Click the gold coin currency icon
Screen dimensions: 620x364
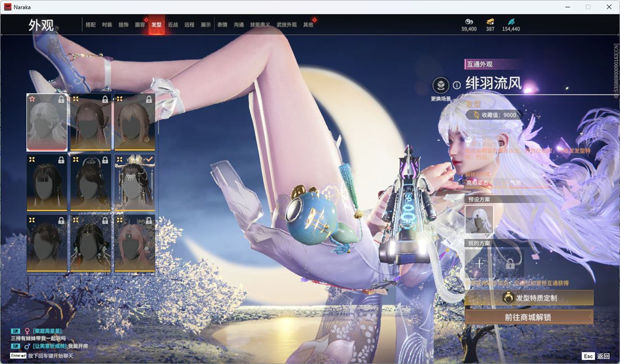[x=490, y=21]
